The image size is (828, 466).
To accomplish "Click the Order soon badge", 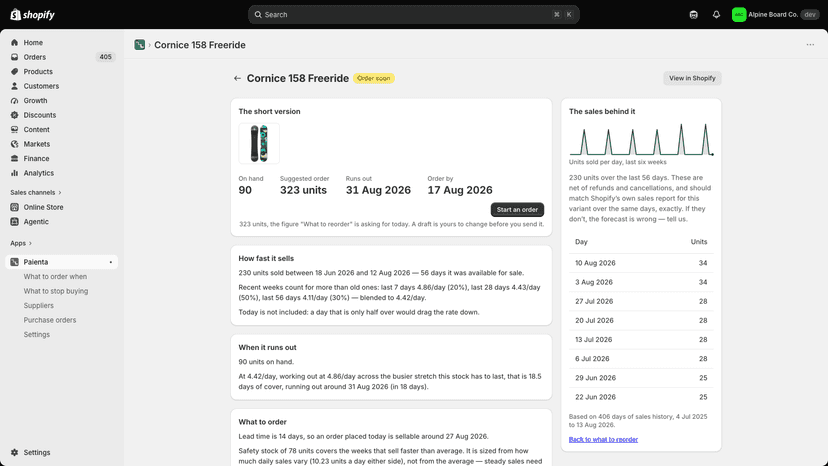I will [x=373, y=78].
